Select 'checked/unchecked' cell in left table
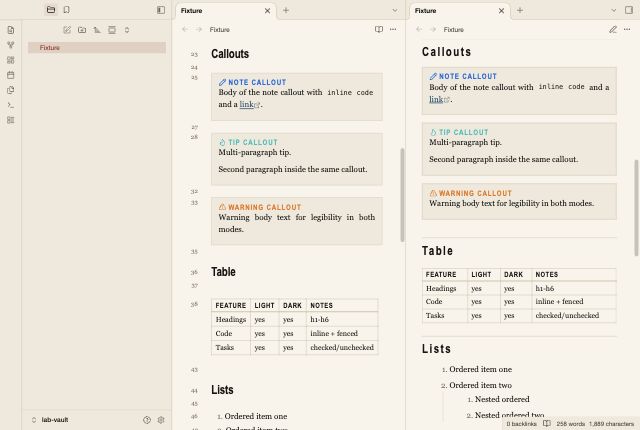The width and height of the screenshot is (640, 430). [342, 348]
